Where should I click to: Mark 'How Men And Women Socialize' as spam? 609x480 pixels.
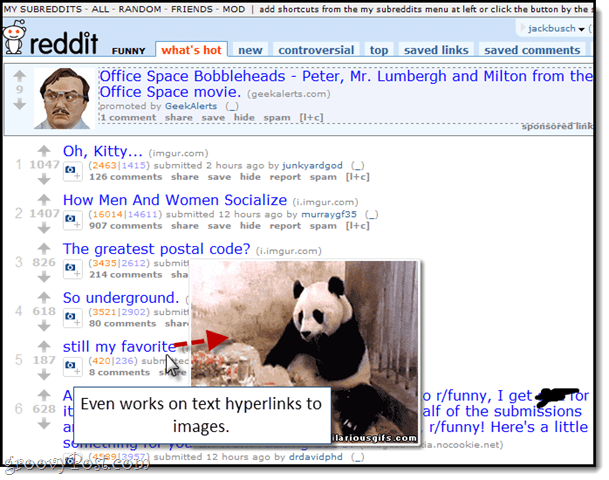point(323,226)
